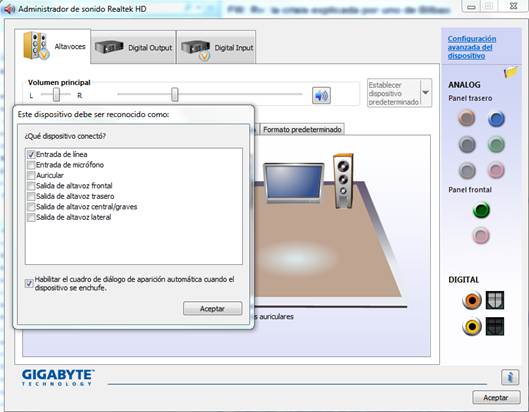Screen dimensions: 529x412
Task: Click the yellow digital coaxial connector
Action: 472,326
